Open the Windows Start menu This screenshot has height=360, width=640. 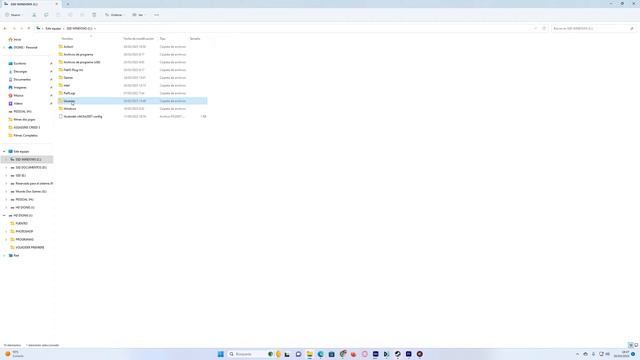[x=221, y=354]
